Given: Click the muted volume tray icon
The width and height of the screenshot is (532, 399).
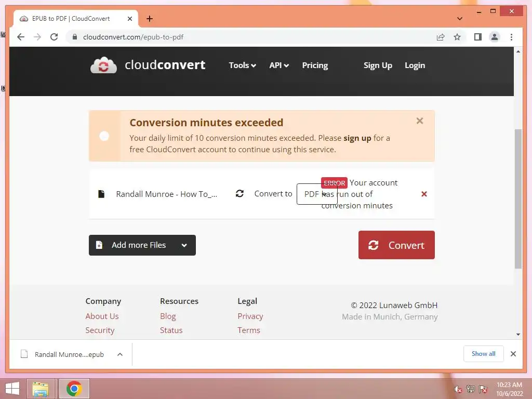Looking at the screenshot, I should [458, 389].
